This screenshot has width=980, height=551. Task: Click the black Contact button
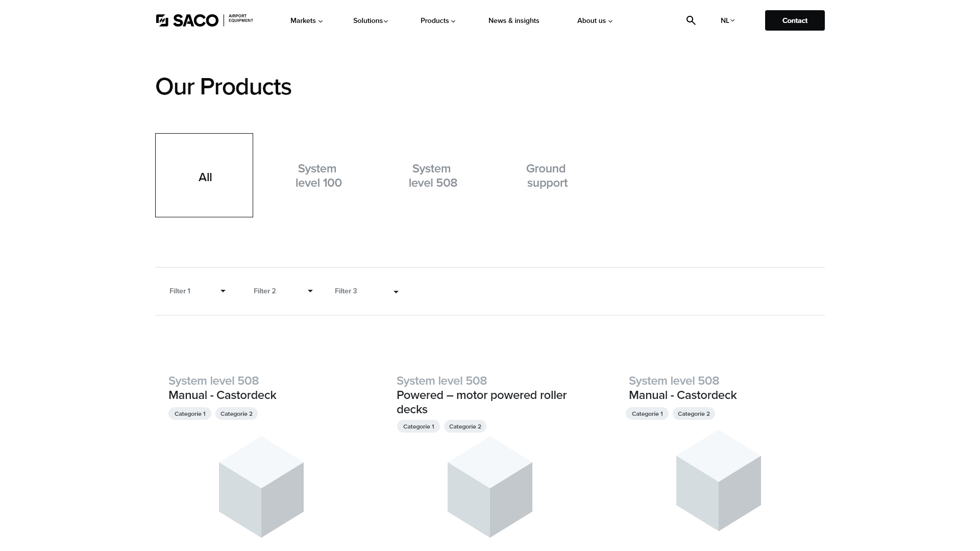coord(795,20)
